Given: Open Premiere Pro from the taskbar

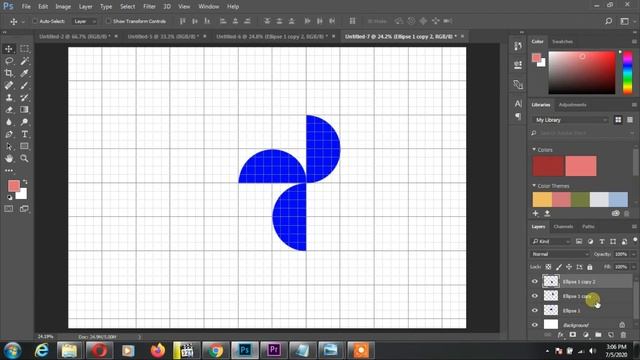Looking at the screenshot, I should click(x=274, y=350).
